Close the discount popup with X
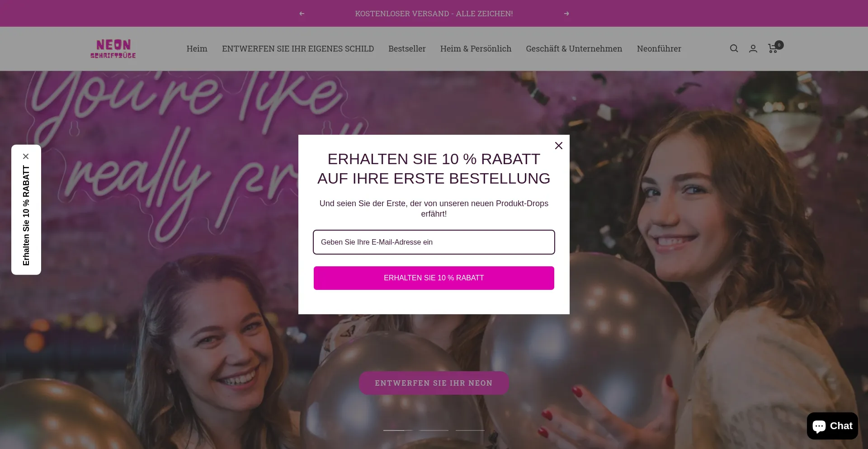Screen dimensions: 868x449 [x=559, y=146]
